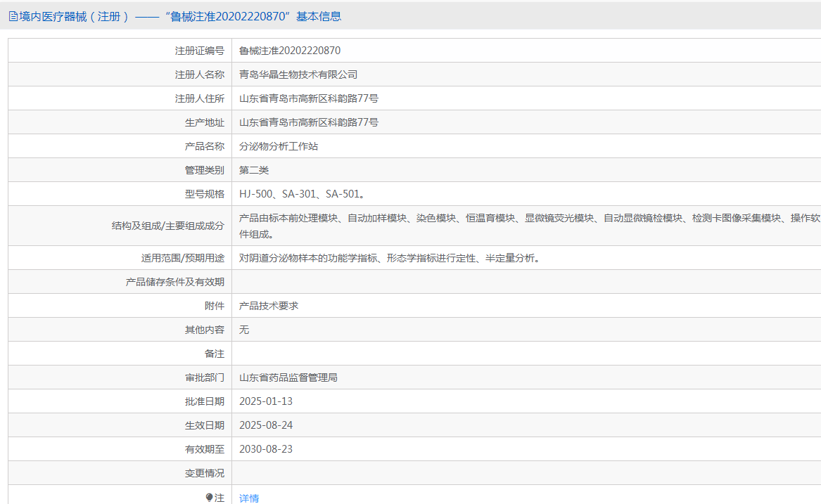Screen dimensions: 821x504
Task: Click the 审批部门 label
Action: click(x=204, y=378)
